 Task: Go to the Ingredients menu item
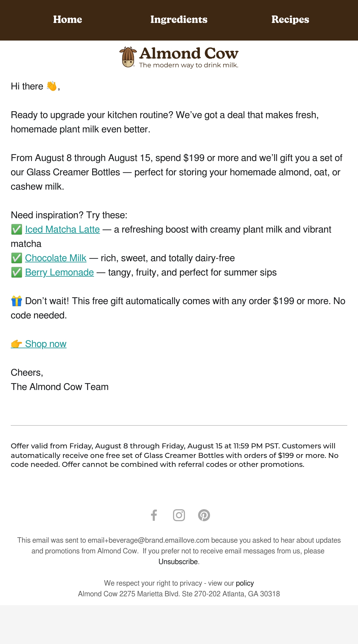[179, 19]
